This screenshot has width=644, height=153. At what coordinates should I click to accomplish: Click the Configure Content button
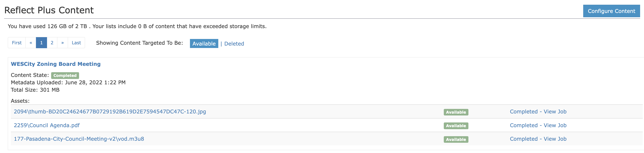click(x=611, y=11)
